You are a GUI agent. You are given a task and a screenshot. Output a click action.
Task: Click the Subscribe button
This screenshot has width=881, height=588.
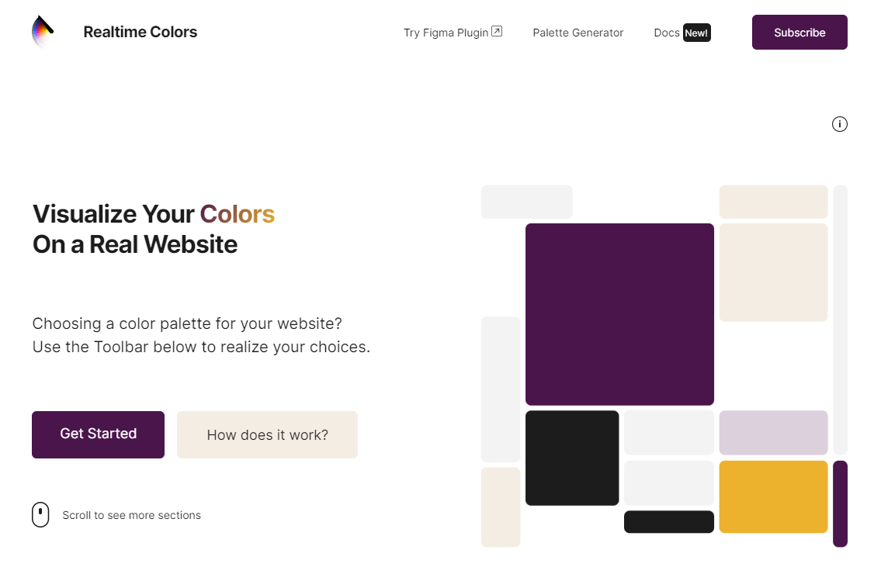[799, 32]
